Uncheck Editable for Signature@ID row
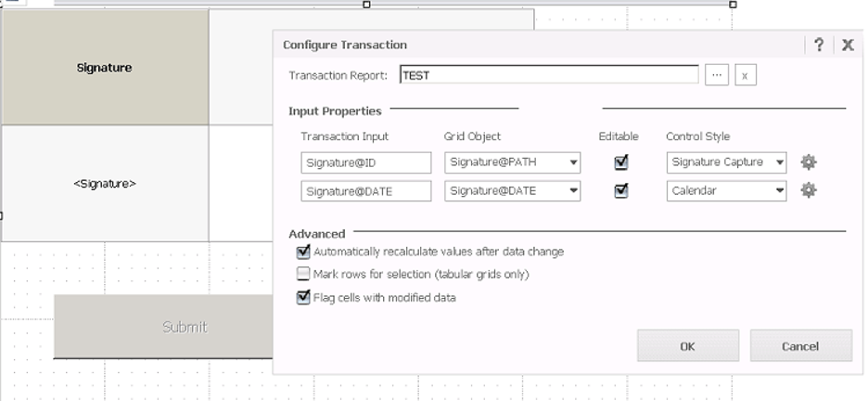The image size is (868, 401). (x=621, y=162)
